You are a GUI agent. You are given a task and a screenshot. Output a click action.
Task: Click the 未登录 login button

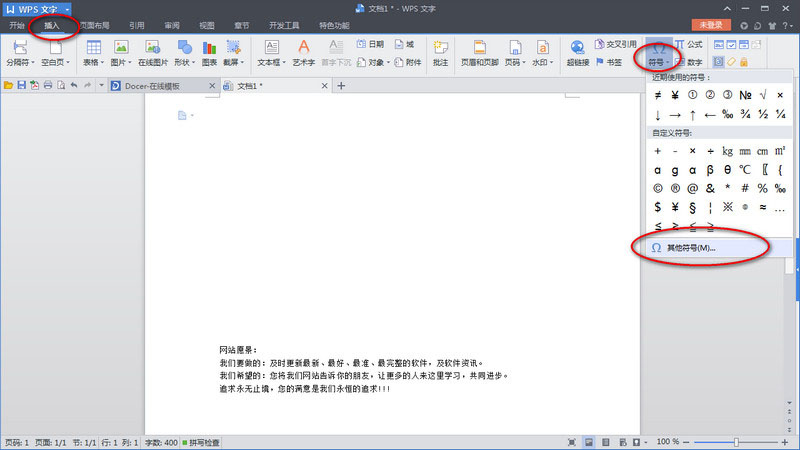[x=710, y=24]
